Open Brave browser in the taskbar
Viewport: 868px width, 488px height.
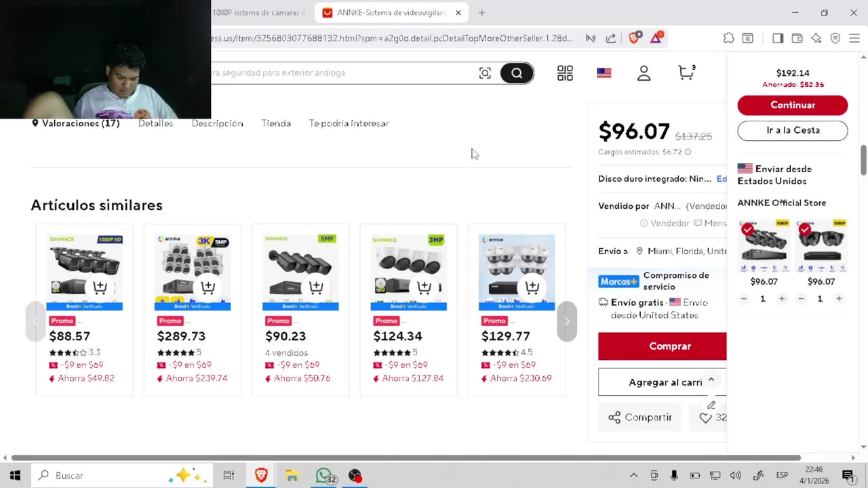tap(261, 476)
